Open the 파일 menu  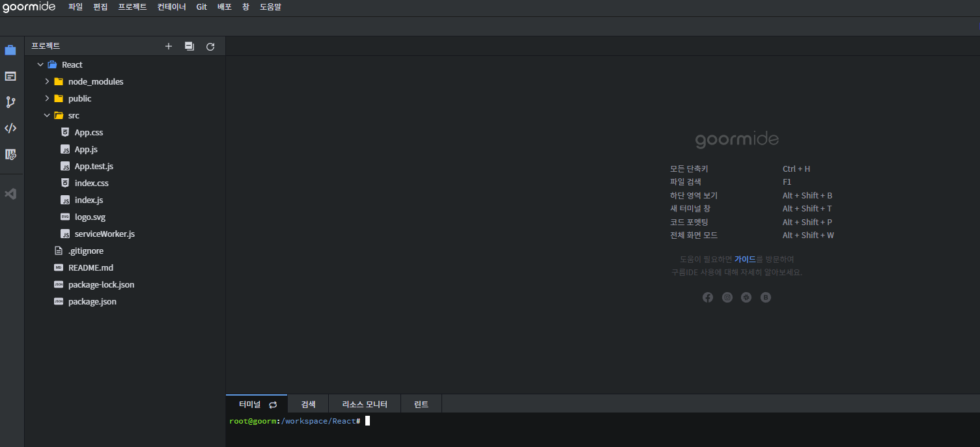pos(76,7)
